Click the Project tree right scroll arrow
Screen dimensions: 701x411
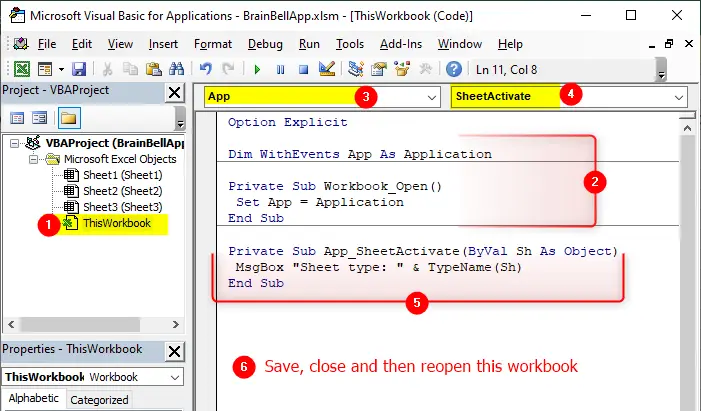176,324
